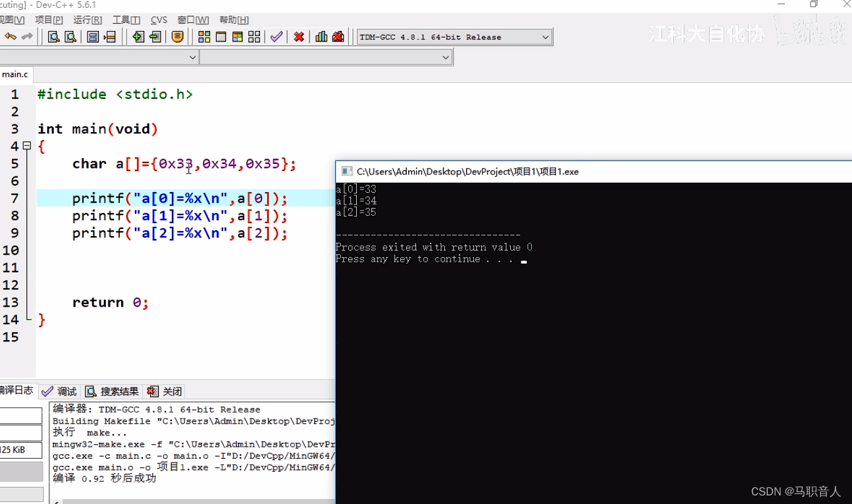Switch to the 编译日志 tab
Viewport: 852px width, 504px height.
click(18, 390)
